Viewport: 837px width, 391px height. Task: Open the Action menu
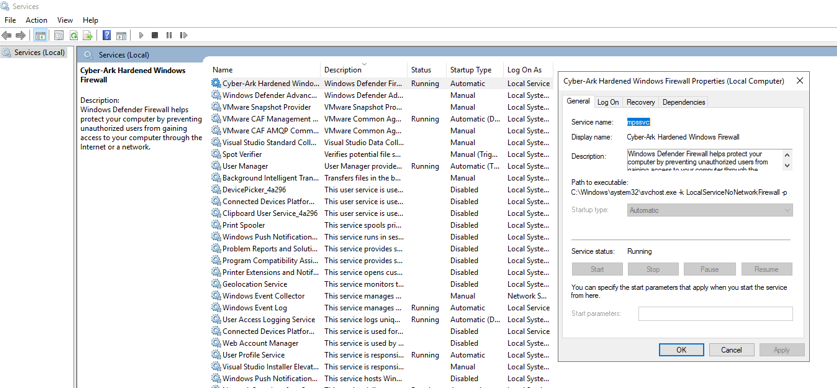(x=36, y=20)
